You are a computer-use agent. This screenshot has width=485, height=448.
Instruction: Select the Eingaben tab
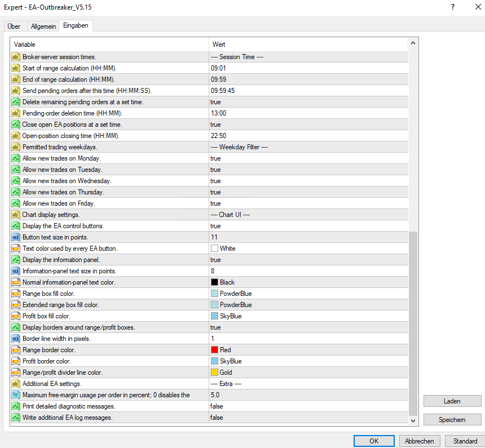pyautogui.click(x=76, y=25)
